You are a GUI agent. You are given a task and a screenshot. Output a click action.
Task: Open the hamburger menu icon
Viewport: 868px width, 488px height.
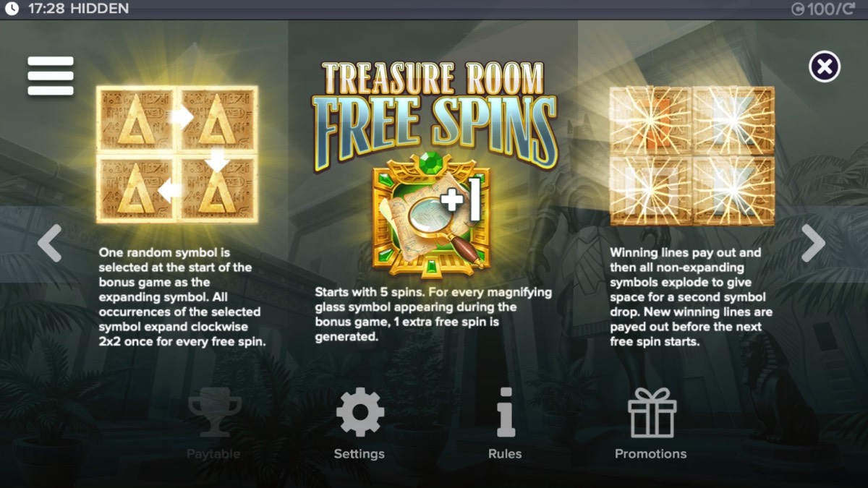[x=51, y=76]
